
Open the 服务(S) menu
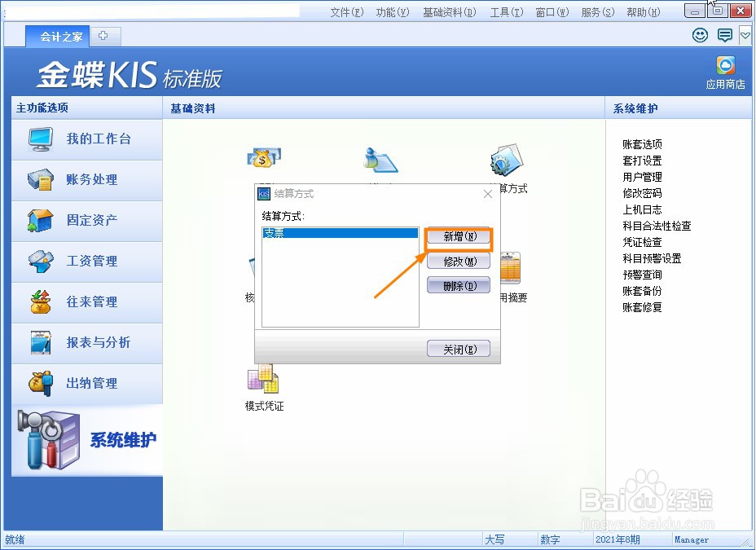(598, 12)
